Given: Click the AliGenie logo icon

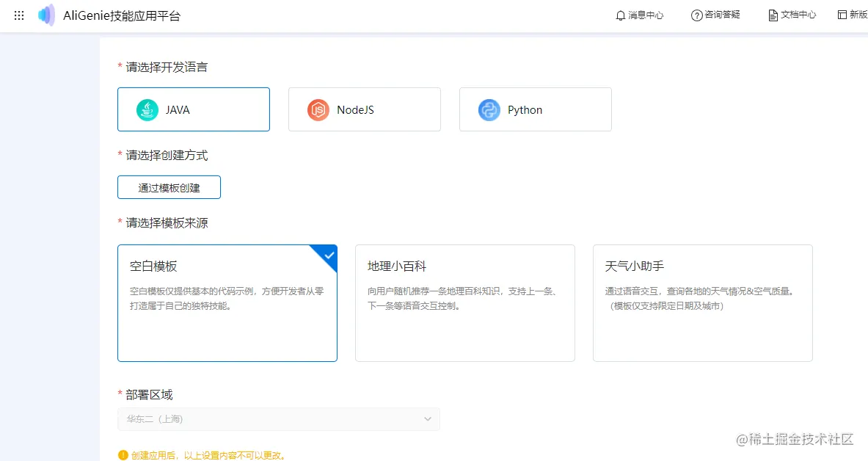Looking at the screenshot, I should point(46,15).
